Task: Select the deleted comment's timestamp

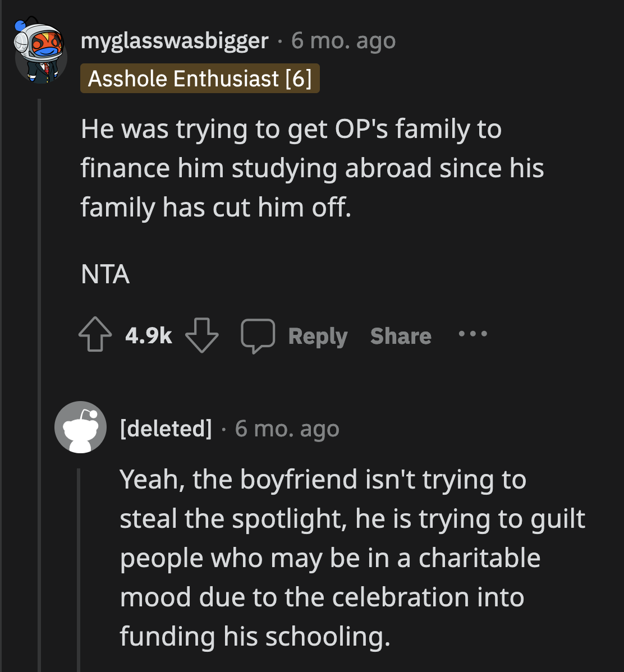Action: coord(287,428)
